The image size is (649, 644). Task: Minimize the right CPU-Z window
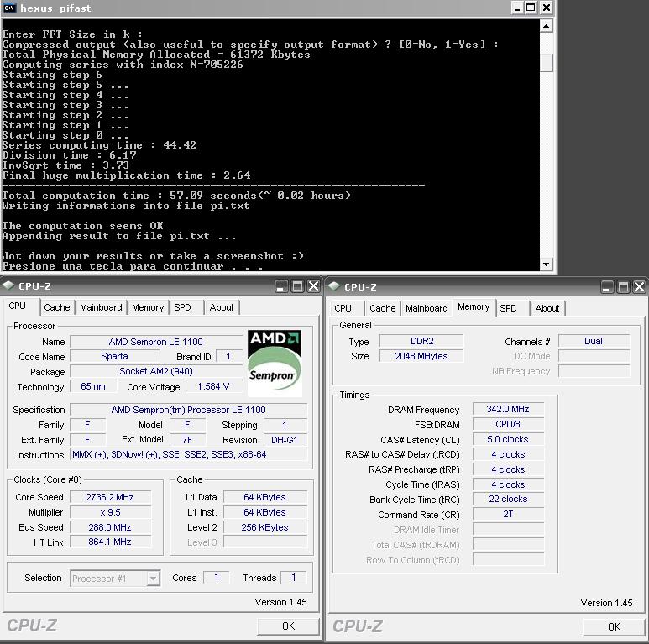[607, 287]
